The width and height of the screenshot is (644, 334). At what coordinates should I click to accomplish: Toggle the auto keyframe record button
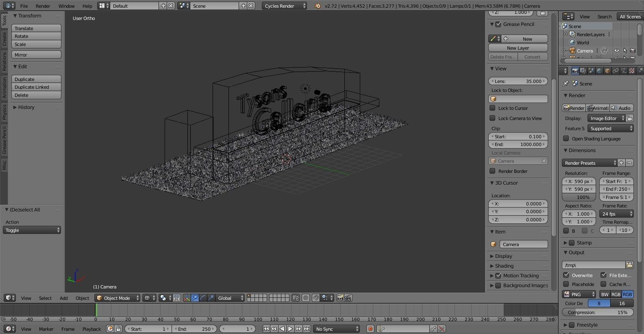pyautogui.click(x=370, y=329)
